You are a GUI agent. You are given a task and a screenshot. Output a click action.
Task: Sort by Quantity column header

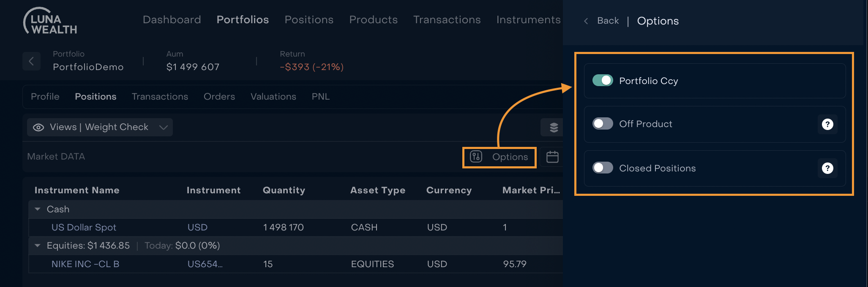coord(284,190)
